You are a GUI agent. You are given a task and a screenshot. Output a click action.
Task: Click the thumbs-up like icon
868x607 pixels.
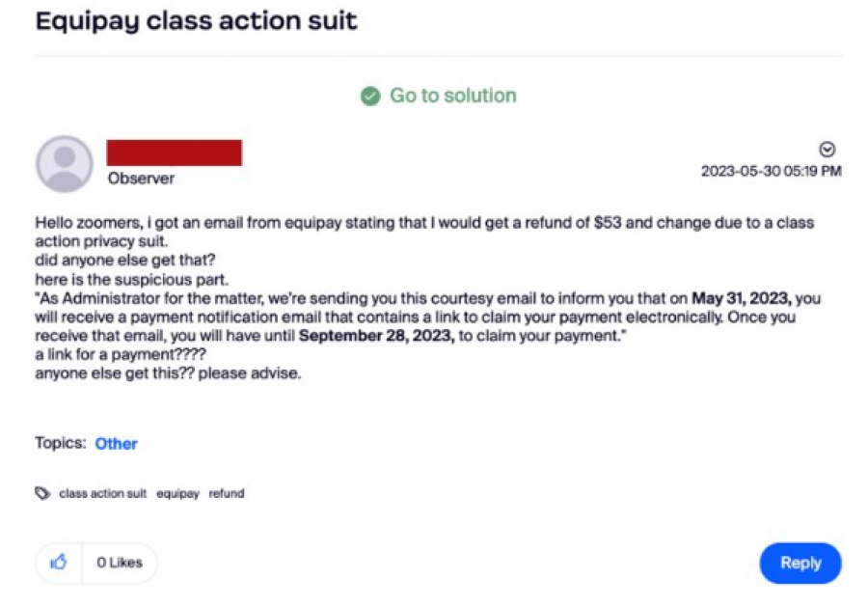point(59,563)
